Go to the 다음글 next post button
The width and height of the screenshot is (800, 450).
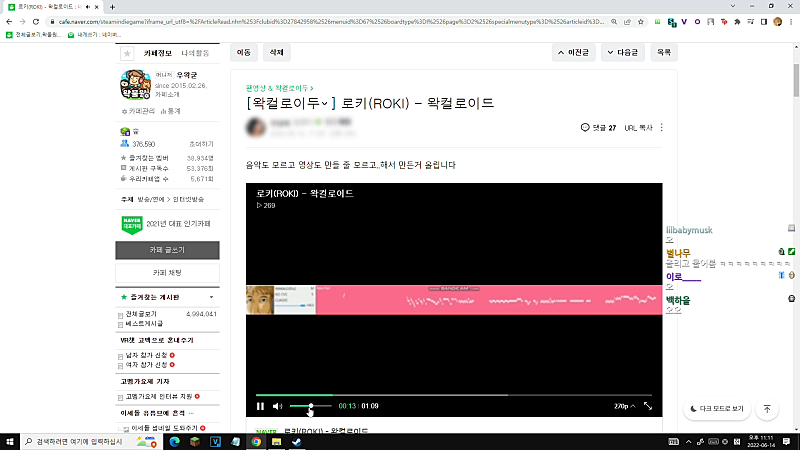point(622,53)
